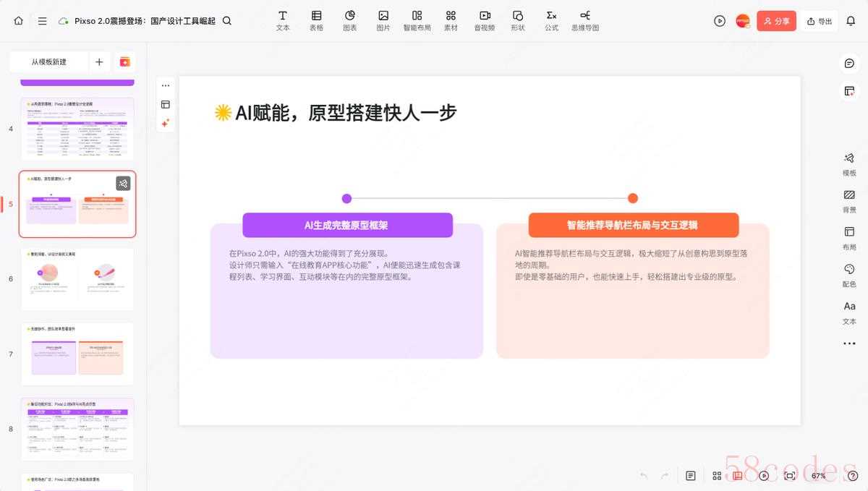Viewport: 868px width, 491px height.
Task: Go to the home page icon
Action: 19,21
